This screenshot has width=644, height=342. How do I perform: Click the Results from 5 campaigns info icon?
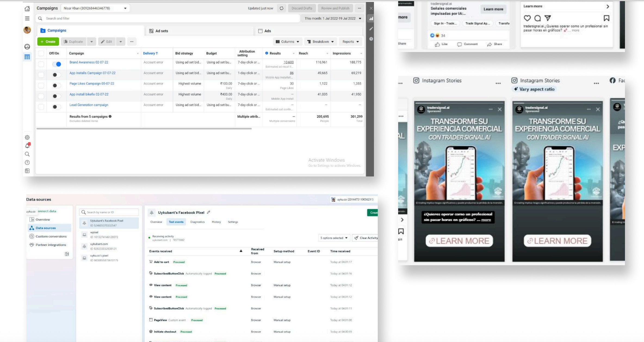pyautogui.click(x=110, y=117)
